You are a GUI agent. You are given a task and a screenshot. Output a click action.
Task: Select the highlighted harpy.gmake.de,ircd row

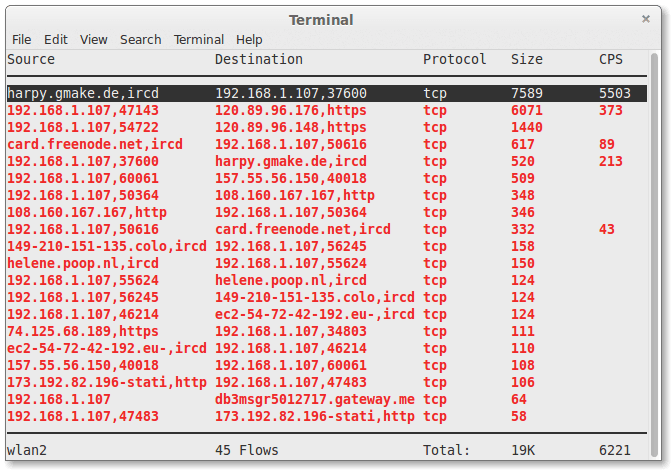click(83, 93)
